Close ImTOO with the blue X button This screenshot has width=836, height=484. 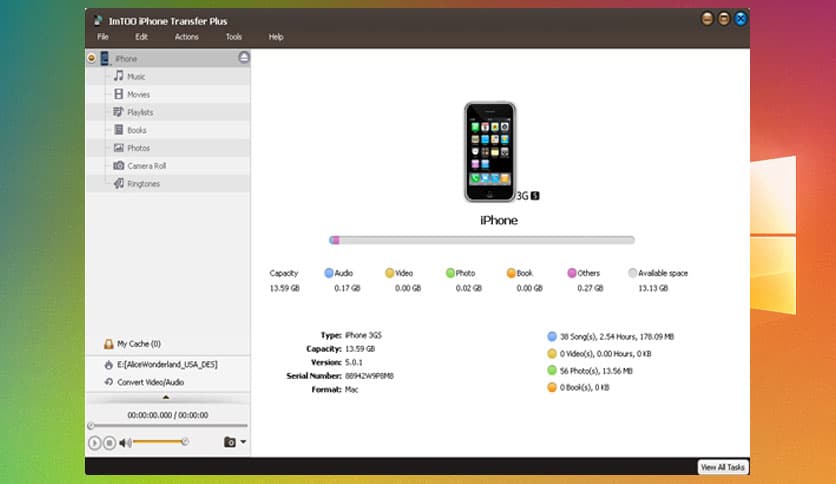pyautogui.click(x=741, y=19)
